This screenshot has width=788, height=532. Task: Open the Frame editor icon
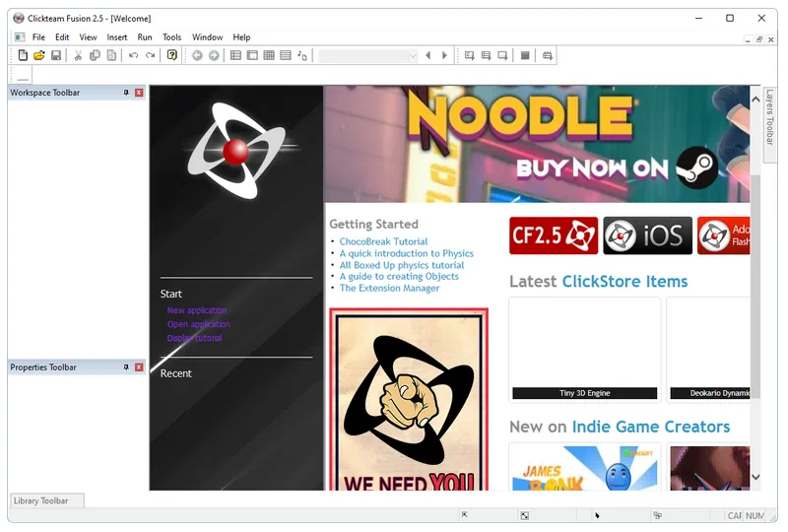point(252,55)
